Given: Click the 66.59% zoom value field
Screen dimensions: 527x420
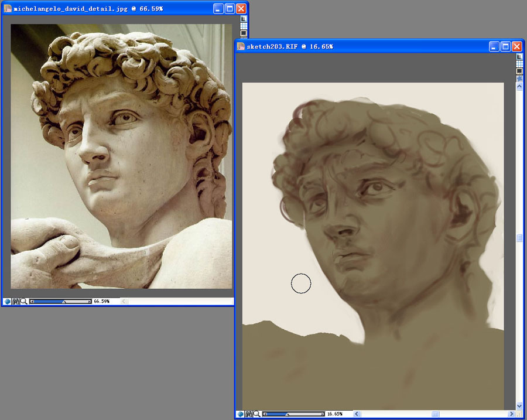Looking at the screenshot, I should [102, 301].
